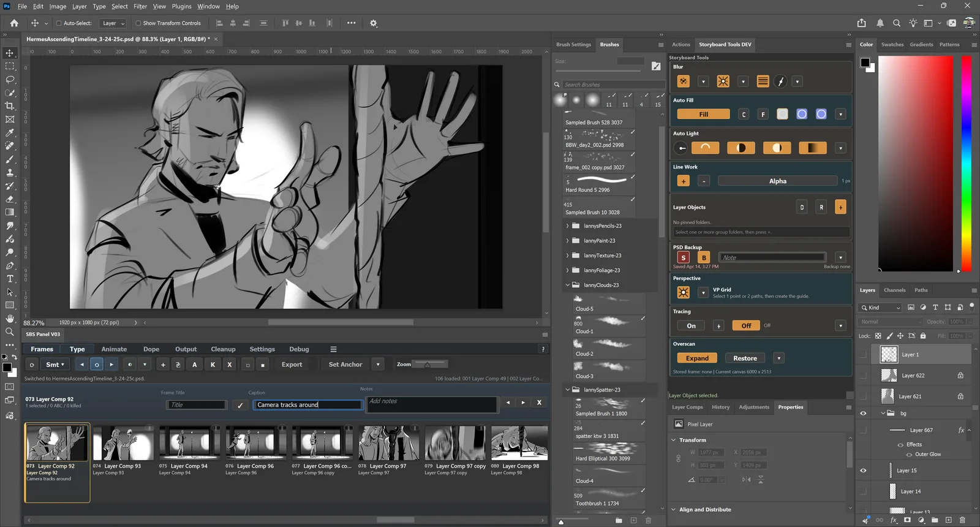The height and width of the screenshot is (527, 980).
Task: Click the Share icon in top bar
Action: click(x=862, y=23)
